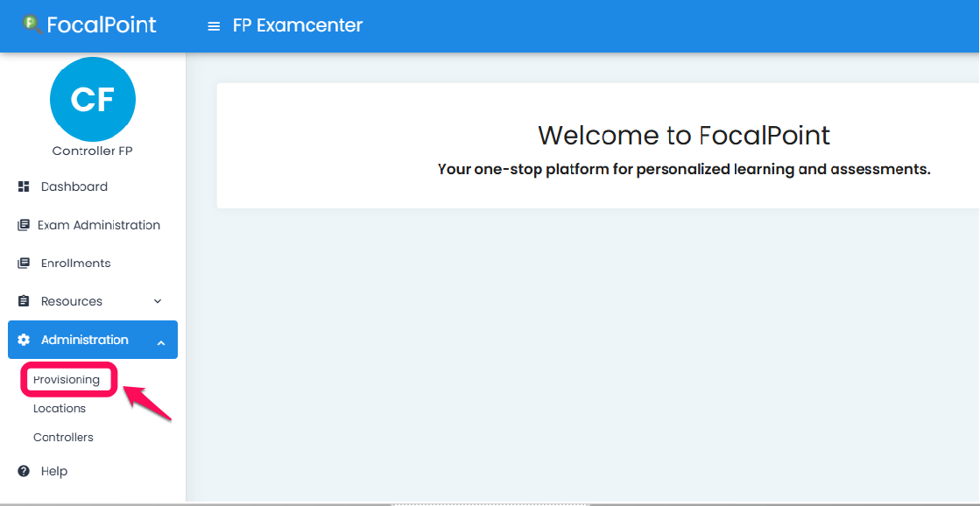This screenshot has width=980, height=506.
Task: Click the Enrollments library icon
Action: 23,263
